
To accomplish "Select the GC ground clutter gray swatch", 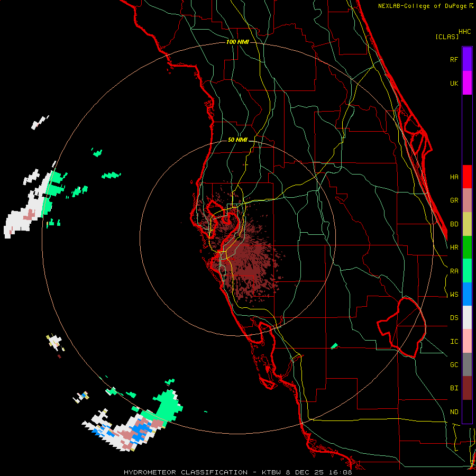I will click(467, 364).
